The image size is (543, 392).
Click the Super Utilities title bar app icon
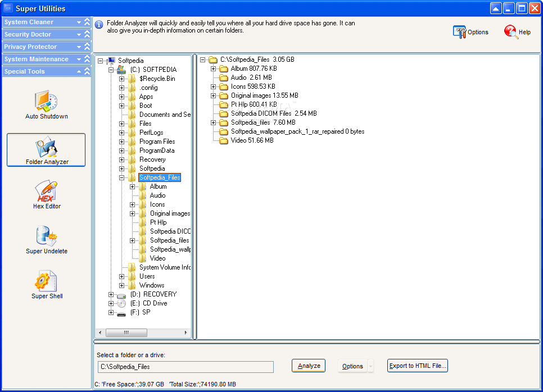point(8,8)
